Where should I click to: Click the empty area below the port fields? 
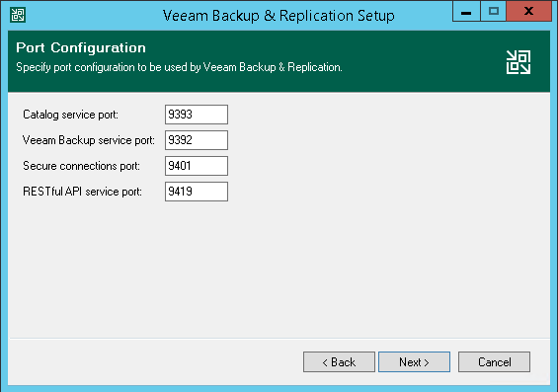point(279,271)
